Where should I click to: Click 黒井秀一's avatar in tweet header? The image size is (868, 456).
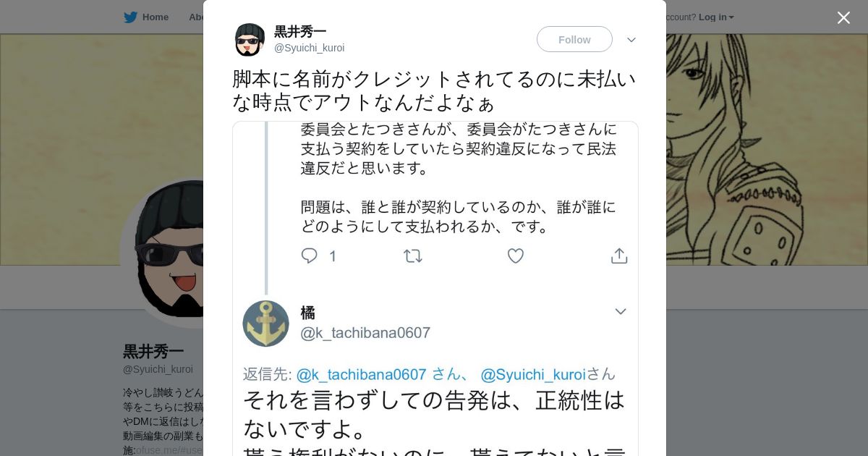(x=250, y=40)
